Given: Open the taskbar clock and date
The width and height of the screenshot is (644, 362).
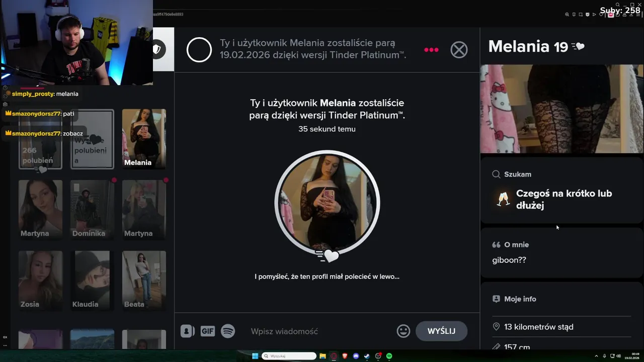Looking at the screenshot, I should coord(632,356).
